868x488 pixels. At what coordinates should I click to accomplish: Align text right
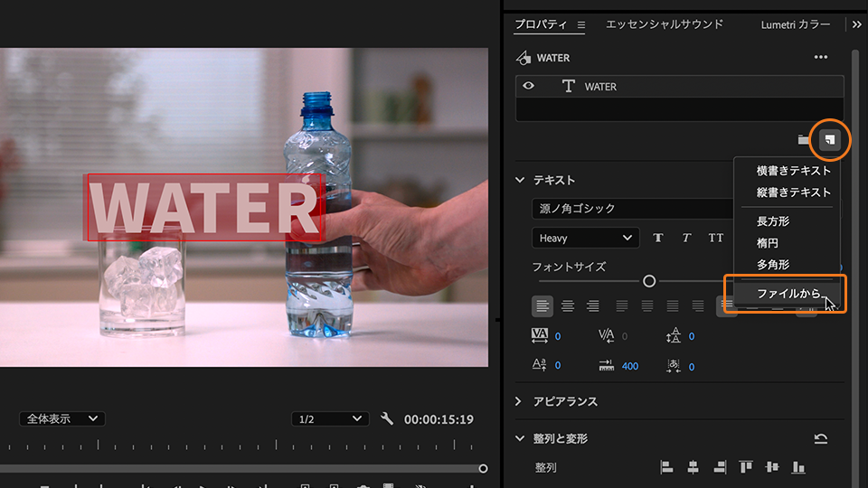point(593,305)
